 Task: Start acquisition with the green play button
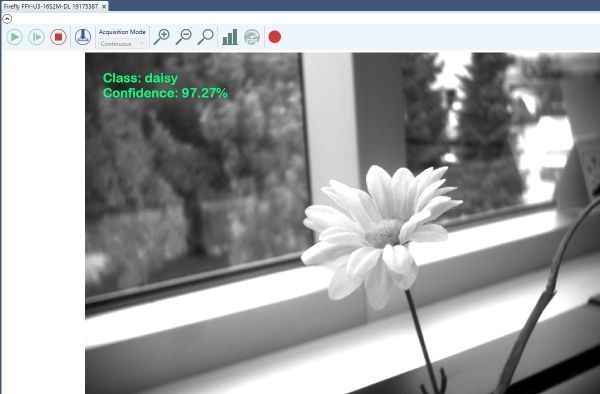[x=14, y=37]
